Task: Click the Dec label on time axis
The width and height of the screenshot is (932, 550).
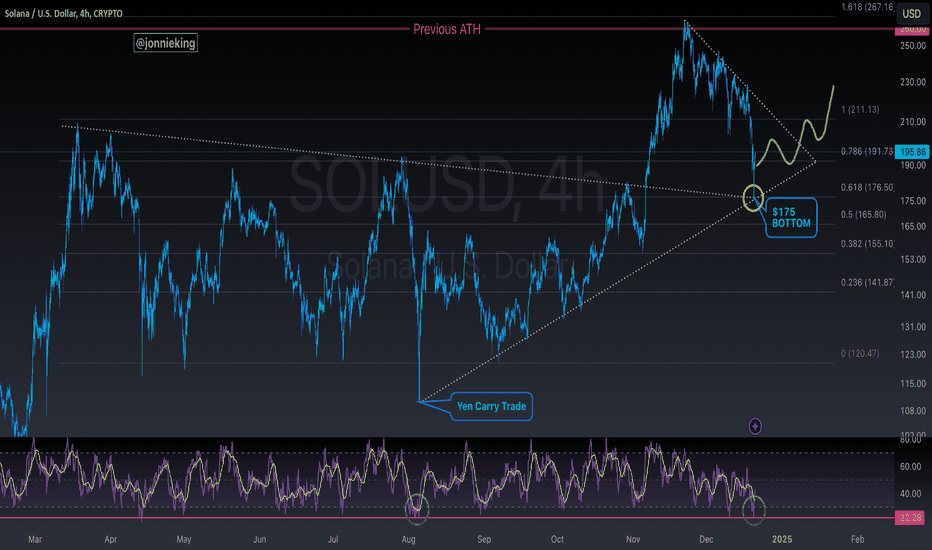Action: pyautogui.click(x=706, y=539)
